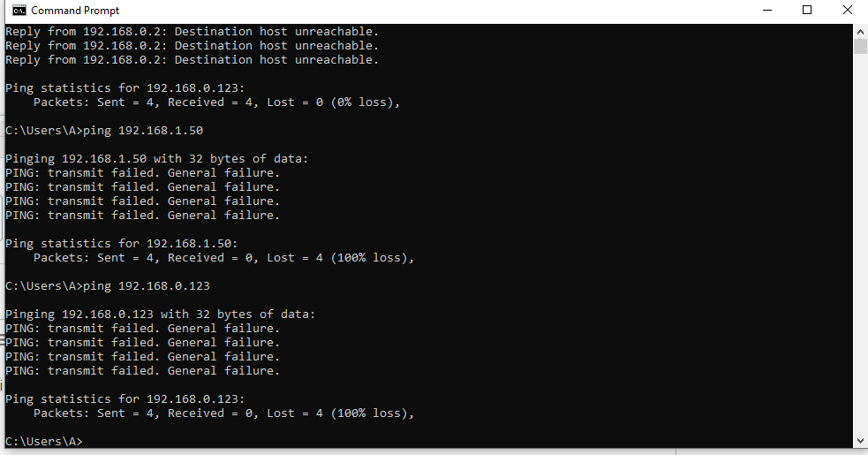Image resolution: width=868 pixels, height=455 pixels.
Task: Click the scrollbar down arrow
Action: tap(860, 441)
